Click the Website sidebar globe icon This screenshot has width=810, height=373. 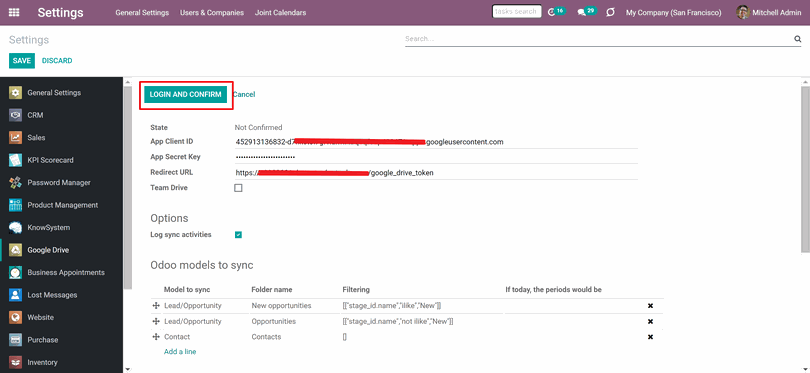point(15,318)
